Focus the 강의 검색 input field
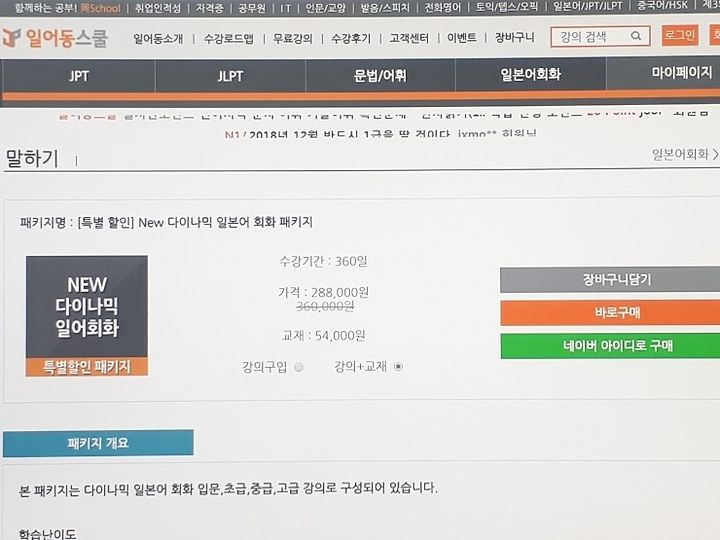Viewport: 720px width, 540px height. point(591,36)
